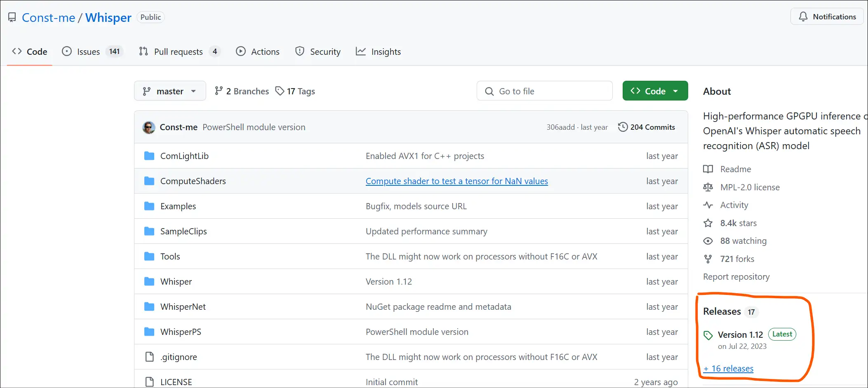The height and width of the screenshot is (388, 868).
Task: View the 204 Commits history
Action: tap(647, 127)
